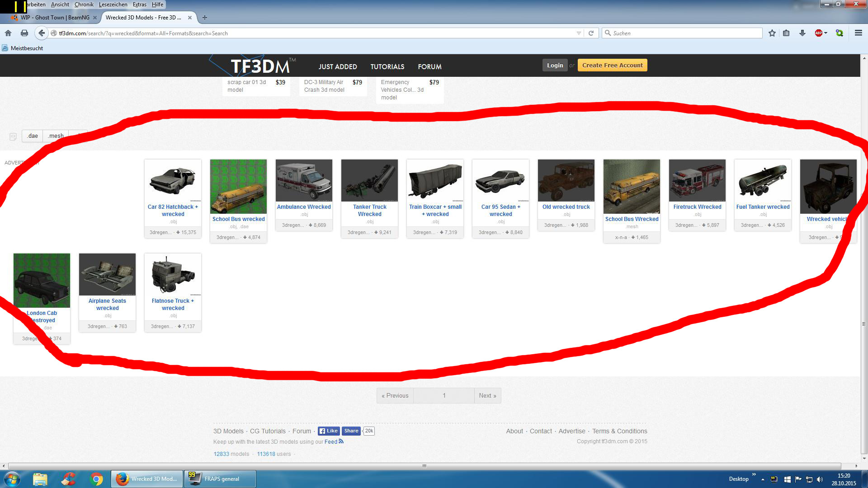The image size is (868, 488).
Task: Open Firetruck Wrecked thumbnail
Action: point(697,180)
